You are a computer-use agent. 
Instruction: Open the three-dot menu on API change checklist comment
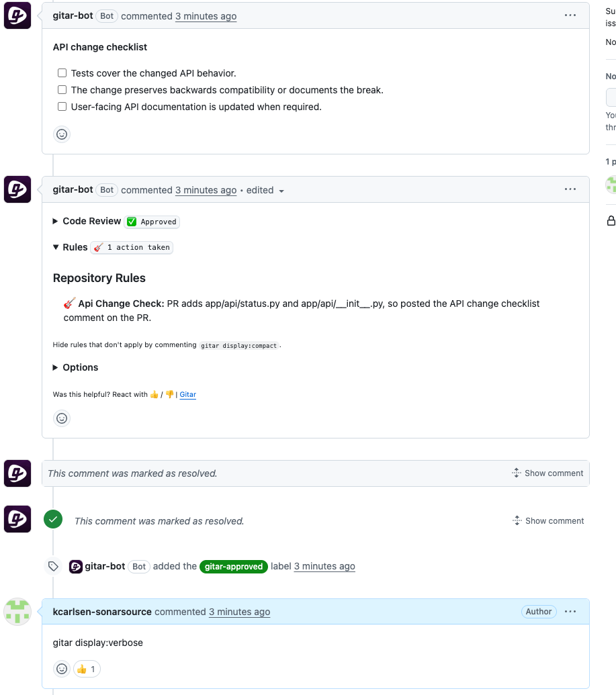(570, 15)
